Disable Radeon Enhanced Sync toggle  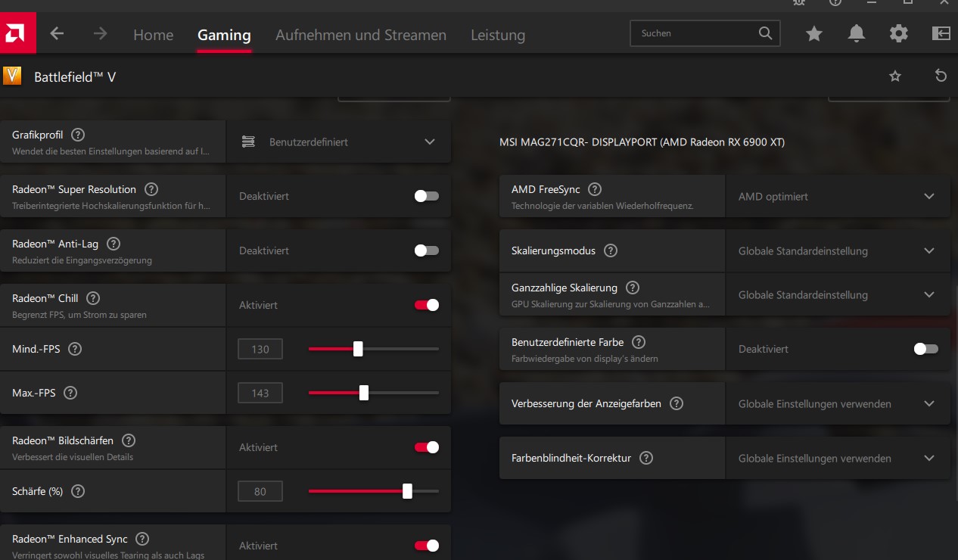point(427,546)
